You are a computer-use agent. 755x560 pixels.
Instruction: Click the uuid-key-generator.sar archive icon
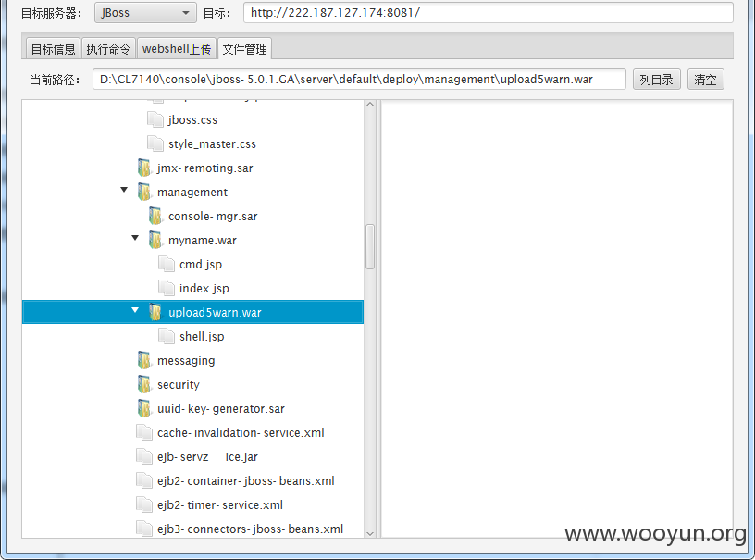(144, 408)
